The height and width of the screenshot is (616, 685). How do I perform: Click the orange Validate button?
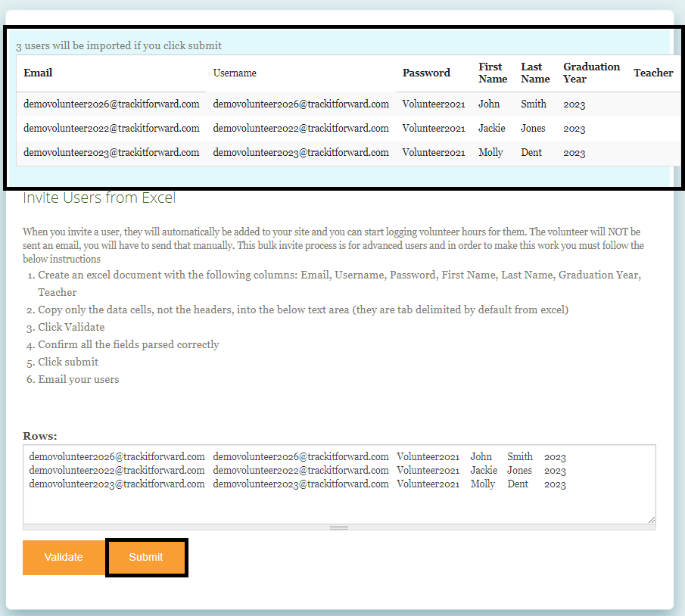pos(64,558)
